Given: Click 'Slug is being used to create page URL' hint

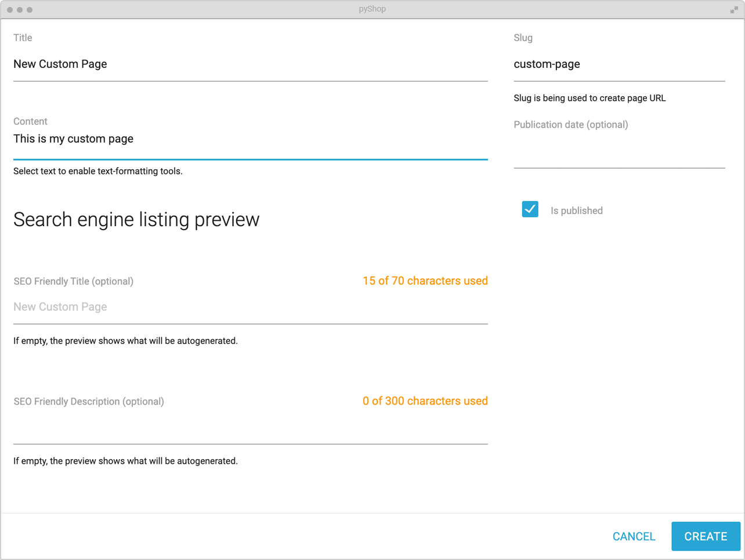Looking at the screenshot, I should point(590,98).
